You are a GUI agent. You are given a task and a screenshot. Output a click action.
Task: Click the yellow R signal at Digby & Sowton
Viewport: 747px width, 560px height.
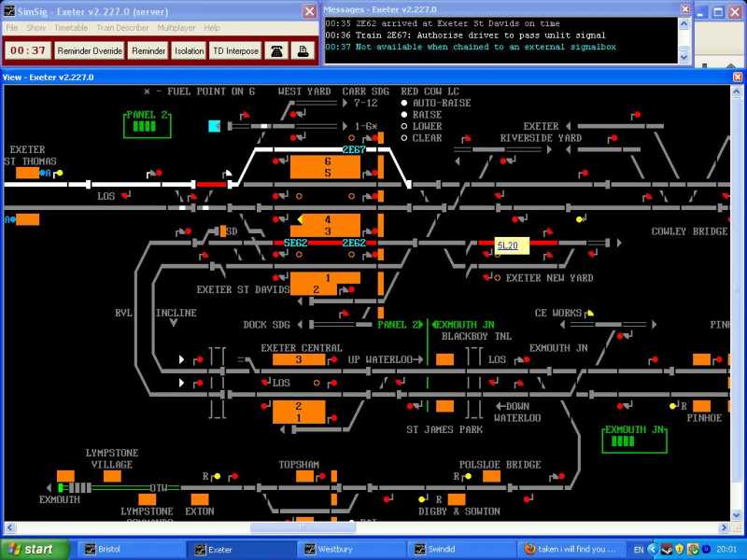point(422,499)
